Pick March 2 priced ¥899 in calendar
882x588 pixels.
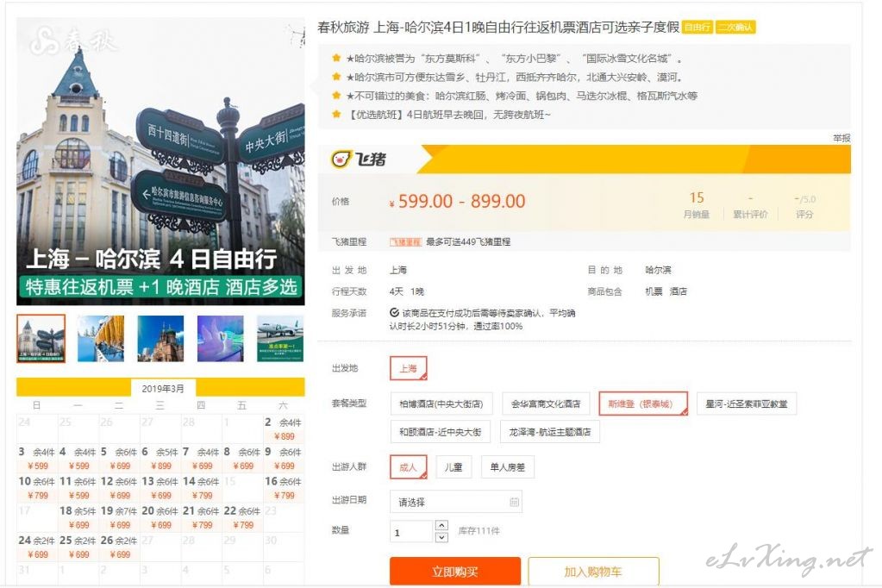284,428
